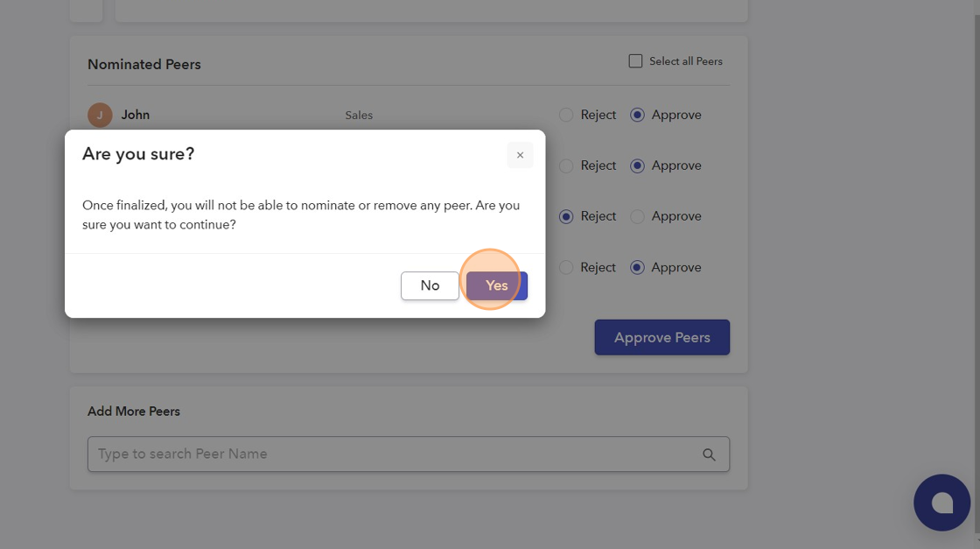980x549 pixels.
Task: Select Reject for the second listed peer
Action: click(566, 165)
